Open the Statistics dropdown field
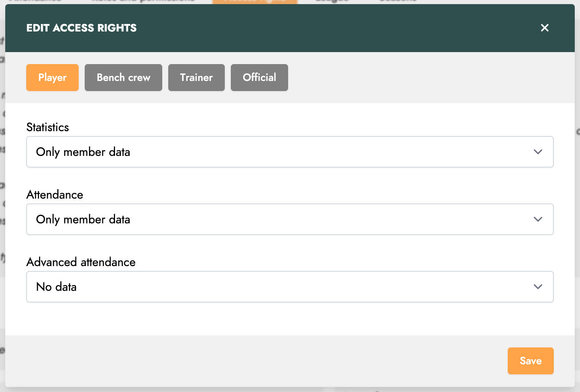Image resolution: width=580 pixels, height=392 pixels. [x=289, y=152]
